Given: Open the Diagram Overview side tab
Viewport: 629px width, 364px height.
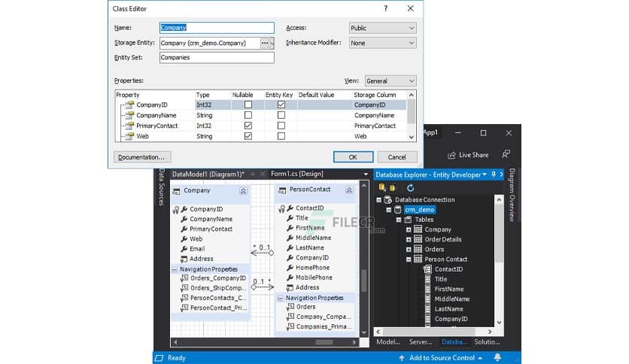Looking at the screenshot, I should pyautogui.click(x=512, y=195).
